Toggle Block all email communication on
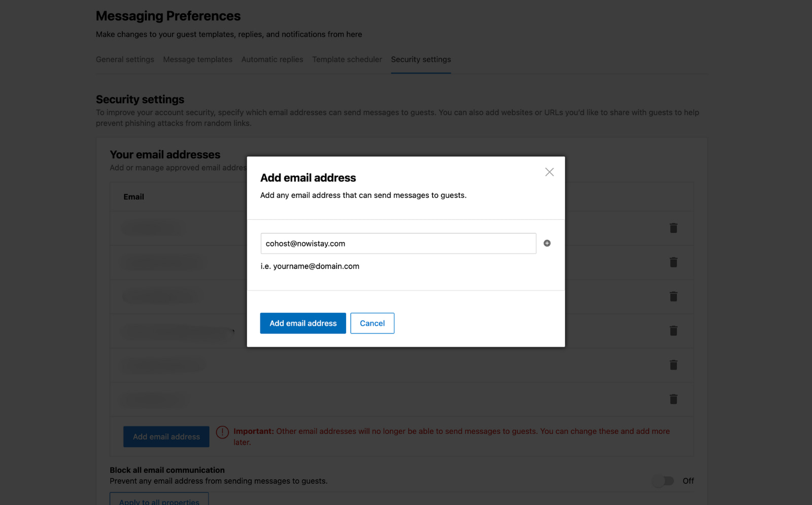 tap(664, 481)
